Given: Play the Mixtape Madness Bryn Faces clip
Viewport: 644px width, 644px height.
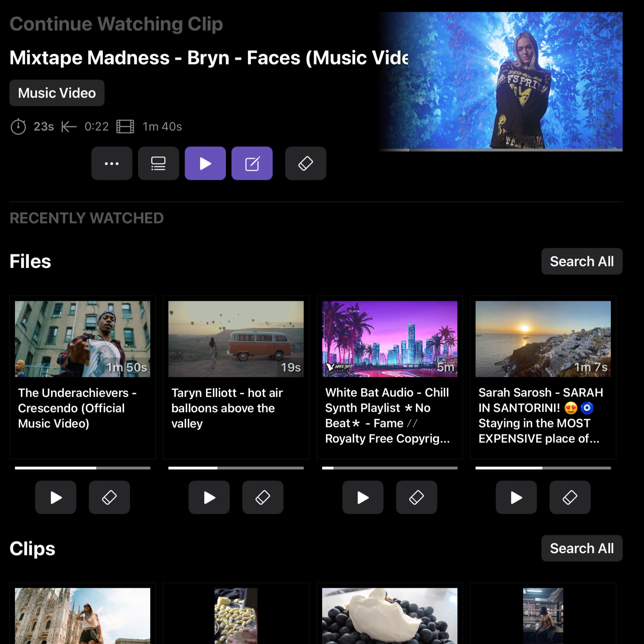Looking at the screenshot, I should click(205, 163).
